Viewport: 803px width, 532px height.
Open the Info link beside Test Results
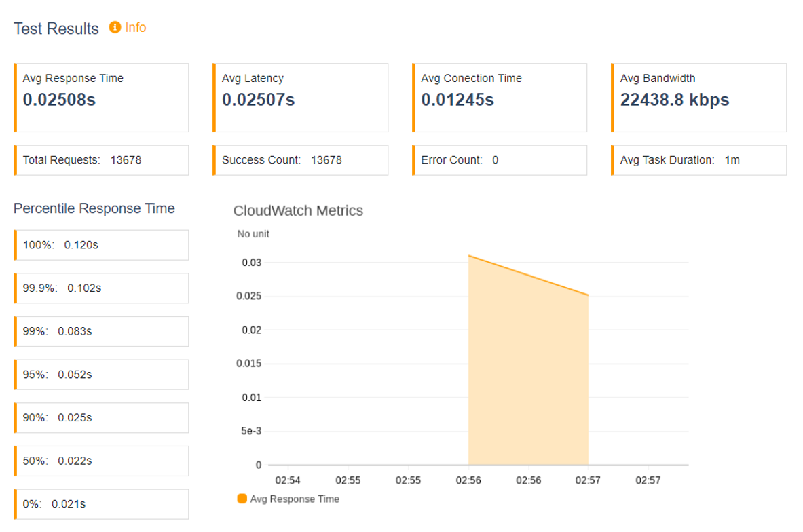click(136, 28)
